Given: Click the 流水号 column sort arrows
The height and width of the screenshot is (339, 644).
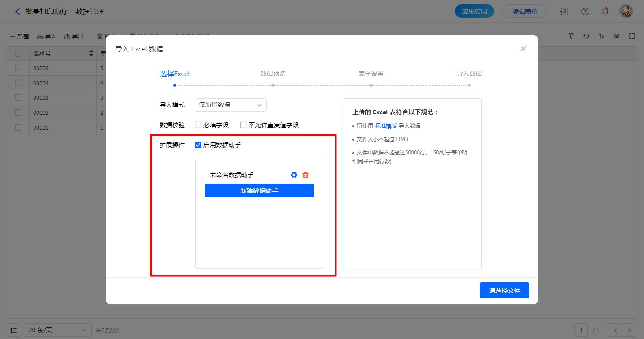Looking at the screenshot, I should [91, 54].
